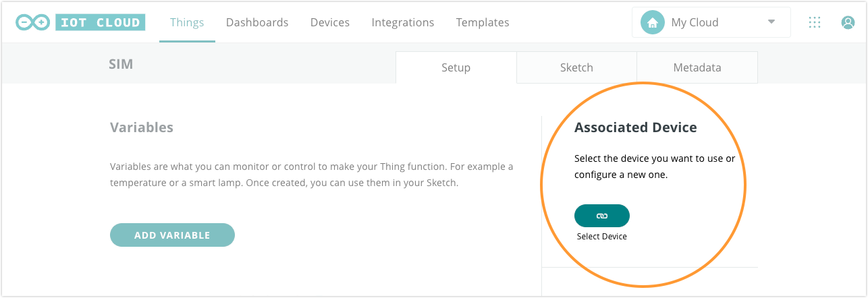Open the Integrations menu item

[x=403, y=22]
